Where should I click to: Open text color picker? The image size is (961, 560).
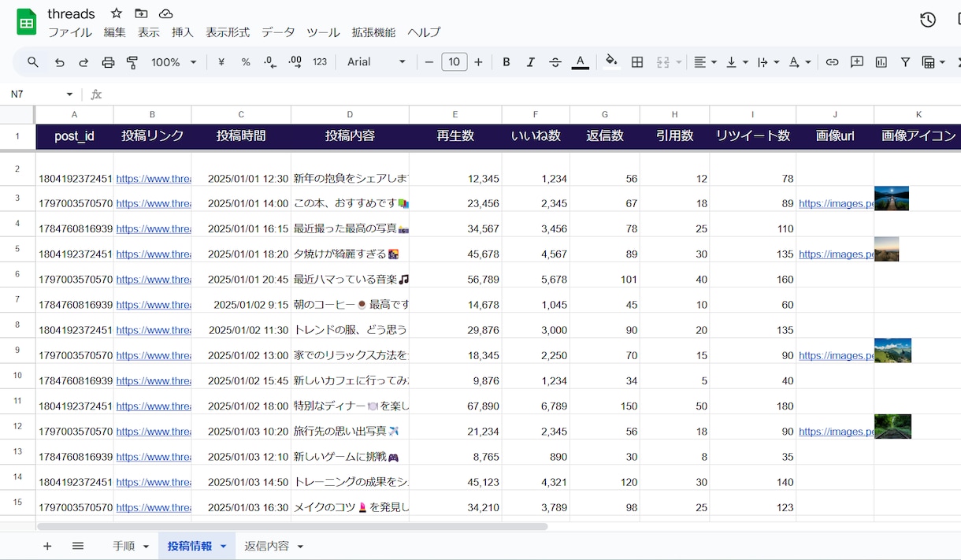(x=581, y=62)
